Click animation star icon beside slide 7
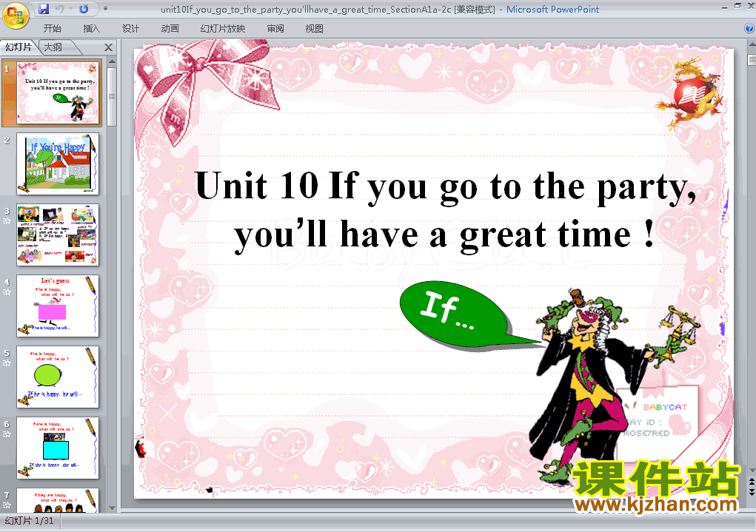Viewport: 756px width, 532px height. click(7, 505)
